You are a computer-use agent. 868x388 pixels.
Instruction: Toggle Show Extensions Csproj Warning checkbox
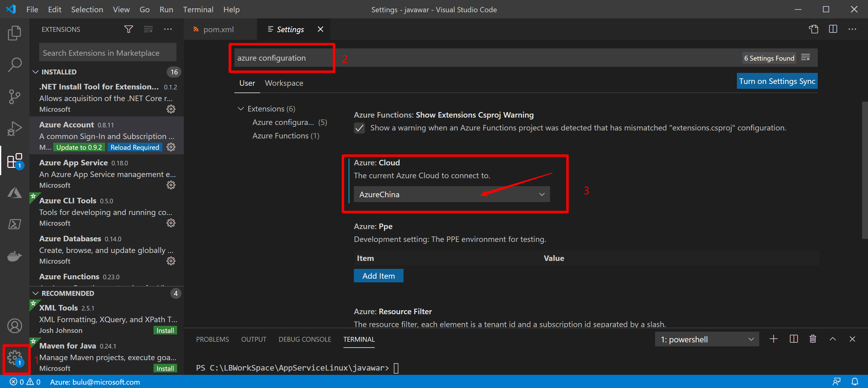pos(359,128)
